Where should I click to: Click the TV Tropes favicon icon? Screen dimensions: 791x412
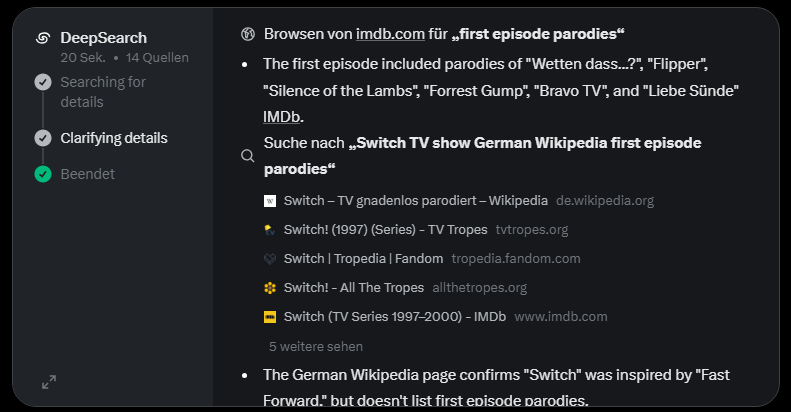pos(270,230)
